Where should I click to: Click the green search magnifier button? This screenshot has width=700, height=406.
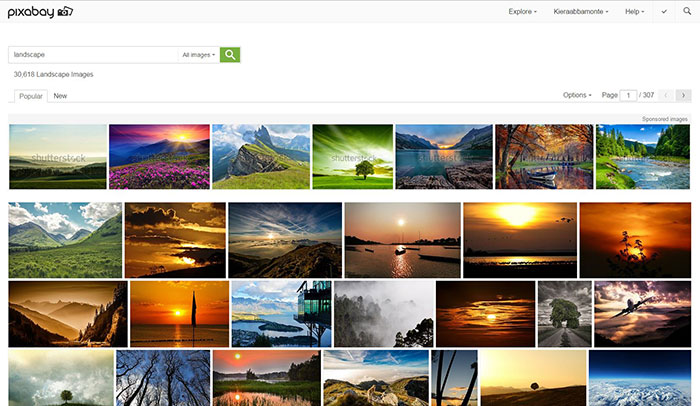pyautogui.click(x=230, y=54)
